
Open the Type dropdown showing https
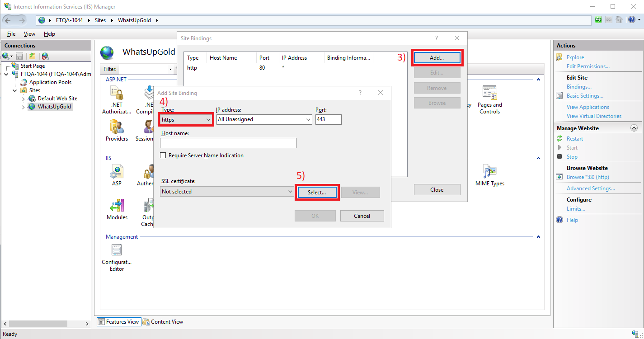point(186,119)
